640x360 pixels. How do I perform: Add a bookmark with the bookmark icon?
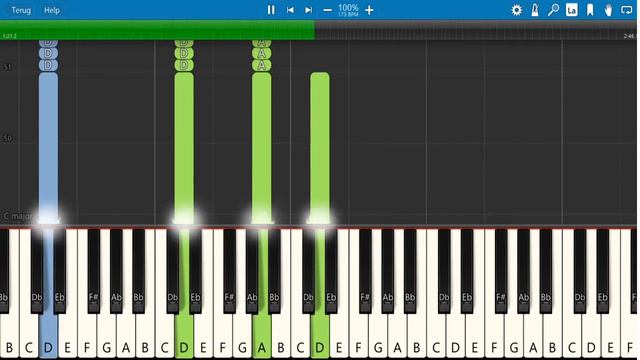click(x=590, y=10)
